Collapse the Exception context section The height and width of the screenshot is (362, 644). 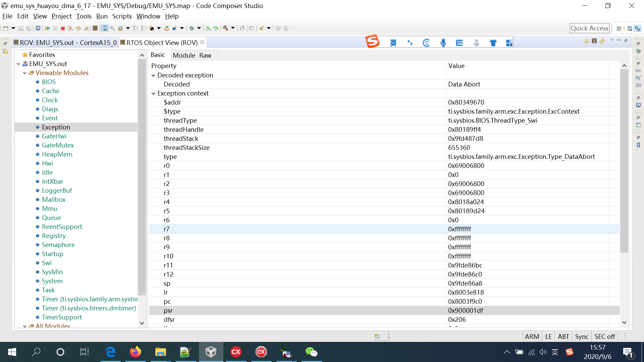(x=153, y=93)
